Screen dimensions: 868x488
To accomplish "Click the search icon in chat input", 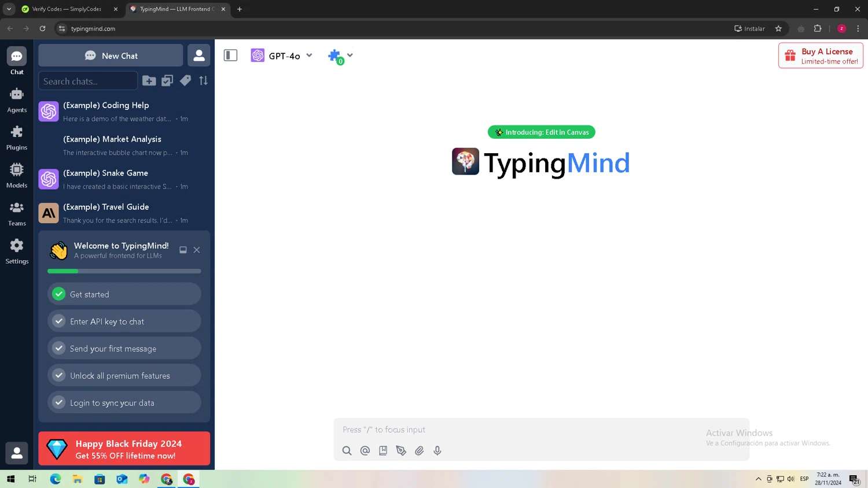I will [347, 450].
